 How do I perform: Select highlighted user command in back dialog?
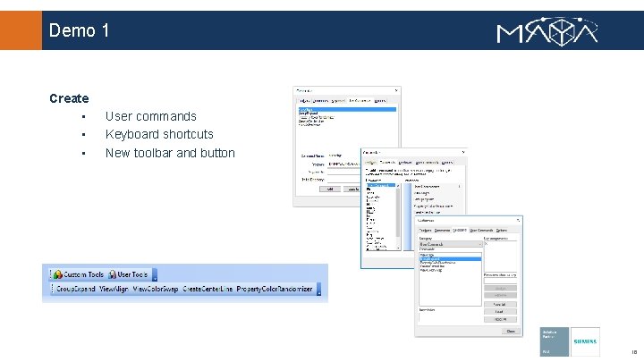[x=347, y=110]
